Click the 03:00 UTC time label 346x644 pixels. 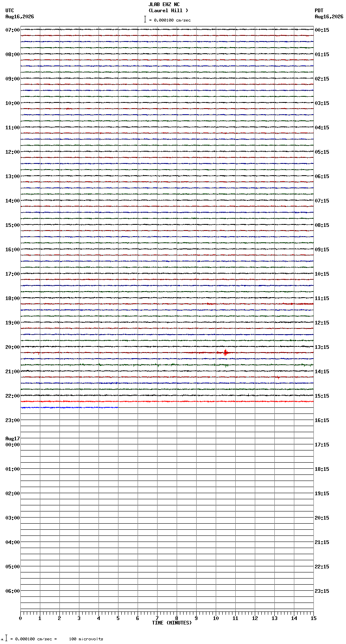(x=13, y=518)
